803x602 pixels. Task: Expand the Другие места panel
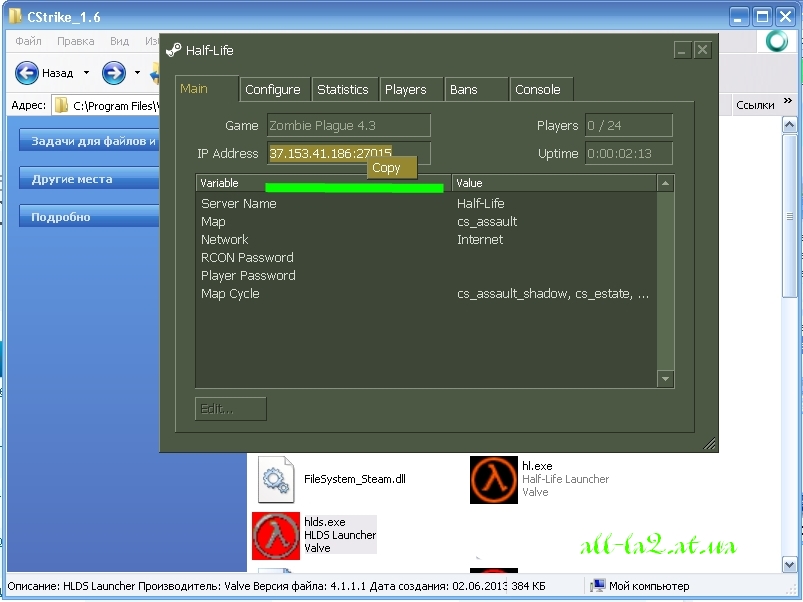pyautogui.click(x=89, y=179)
